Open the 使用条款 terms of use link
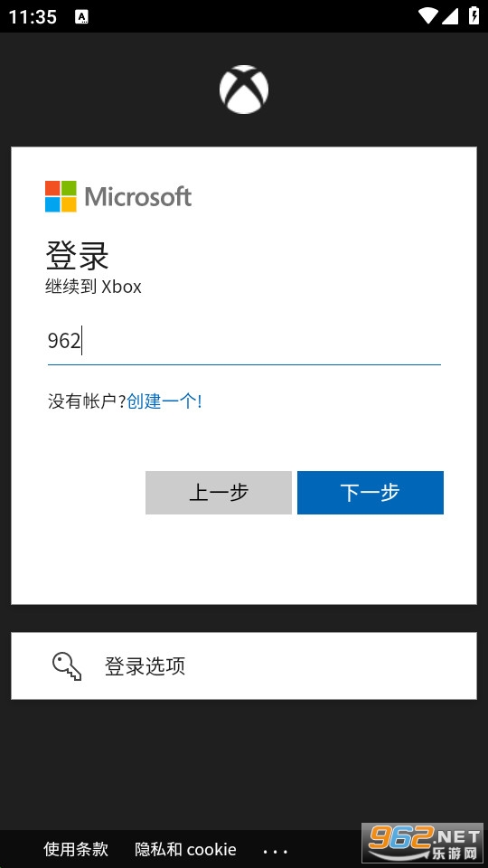This screenshot has width=488, height=868. pos(76,849)
